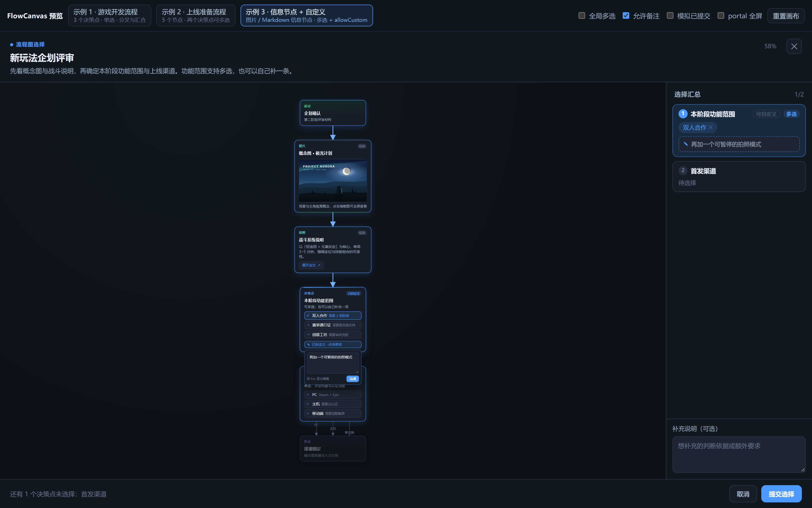Click the pencil icon in the sidebar custom entry
Screen dimensions: 812x508
click(685, 144)
